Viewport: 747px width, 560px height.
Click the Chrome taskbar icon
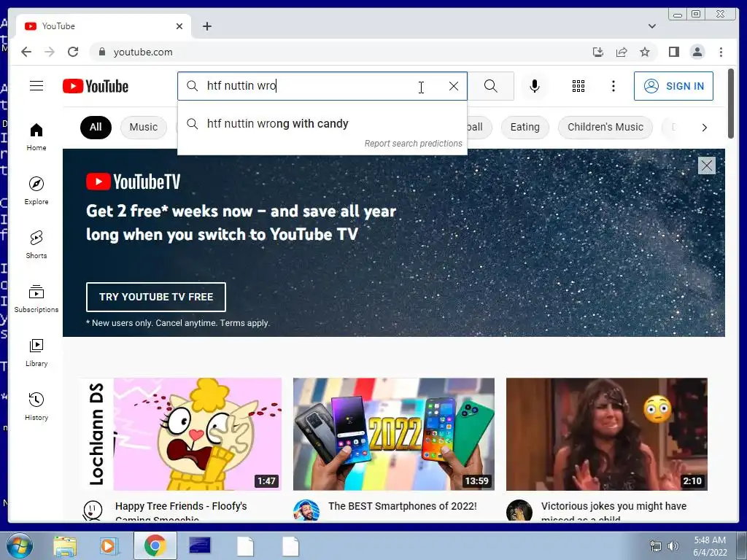point(155,545)
